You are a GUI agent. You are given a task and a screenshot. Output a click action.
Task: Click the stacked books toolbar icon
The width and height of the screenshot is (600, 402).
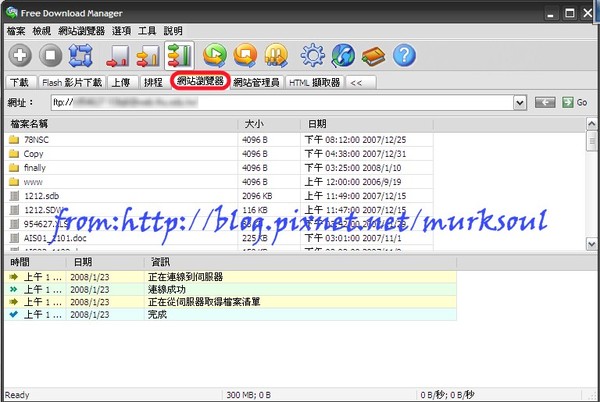pyautogui.click(x=373, y=56)
